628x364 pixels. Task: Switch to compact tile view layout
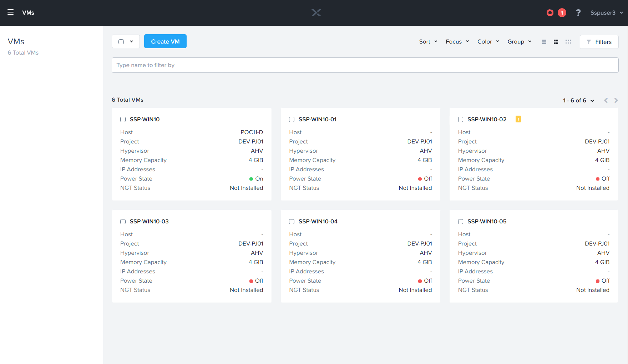(568, 42)
